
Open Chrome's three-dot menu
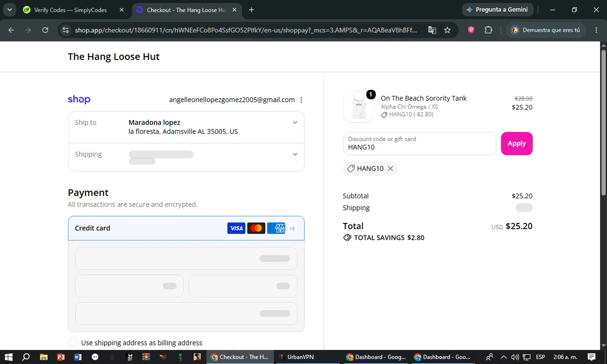[x=596, y=30]
